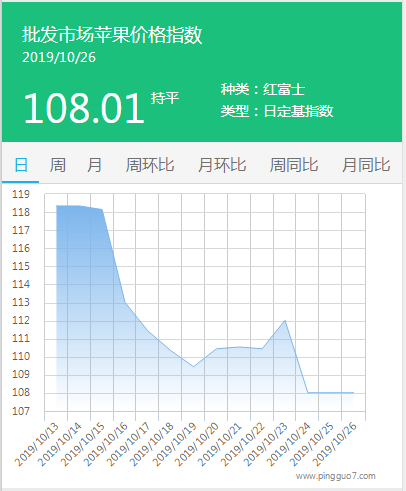
Task: Click the 批发市场苹果价格指数 title
Action: tap(112, 35)
